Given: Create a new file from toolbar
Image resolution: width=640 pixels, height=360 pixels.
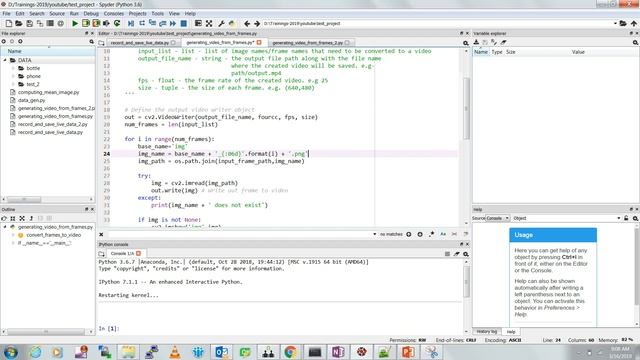Looking at the screenshot, I should pyautogui.click(x=9, y=24).
